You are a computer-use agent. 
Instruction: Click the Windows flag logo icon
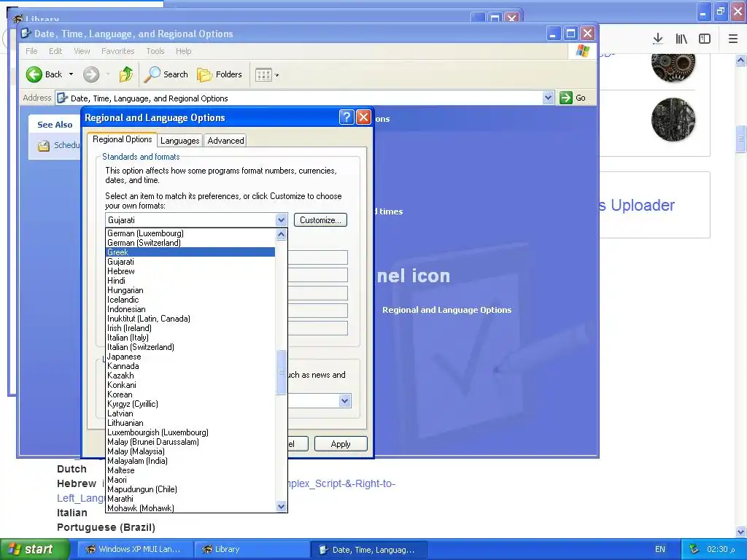tap(583, 51)
